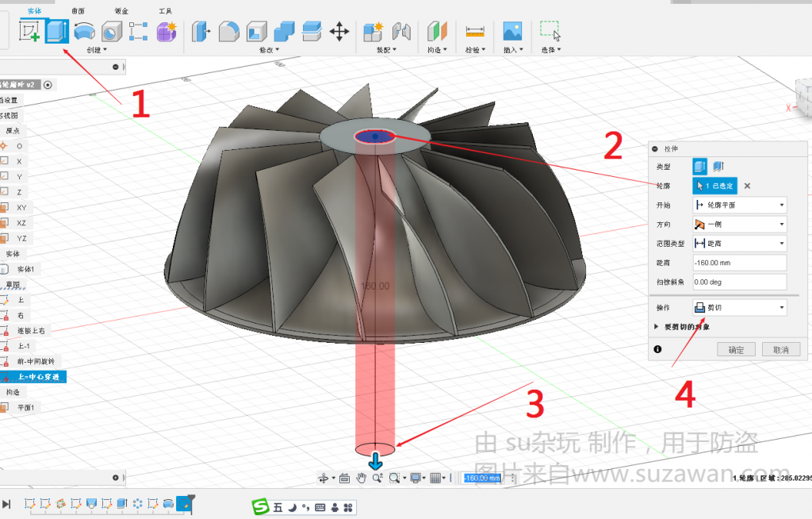This screenshot has height=519, width=812.
Task: Select the window Selection tool icon
Action: 550,31
